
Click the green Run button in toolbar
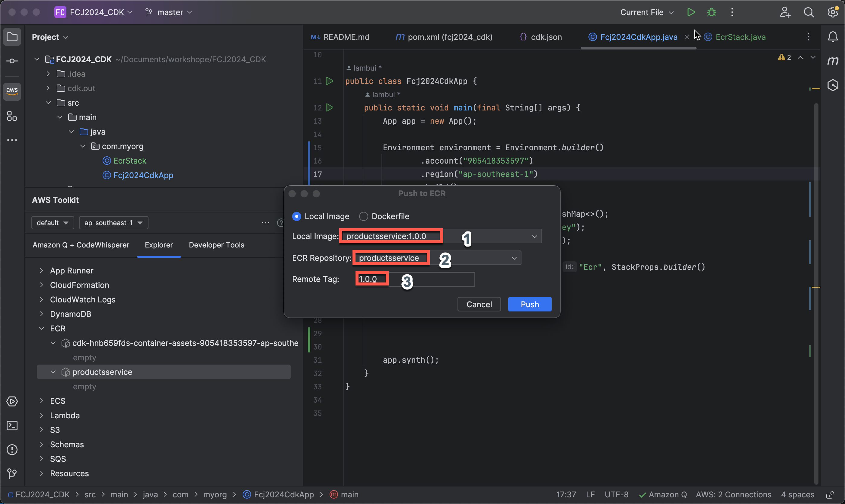point(690,13)
